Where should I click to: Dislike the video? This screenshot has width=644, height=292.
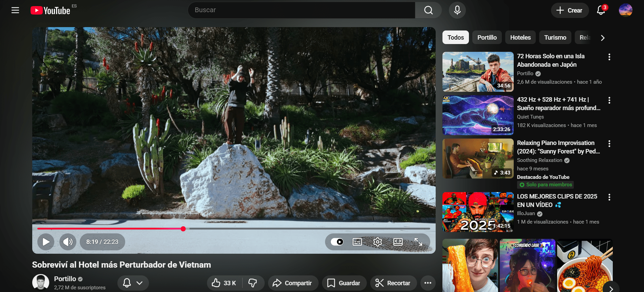click(x=253, y=283)
